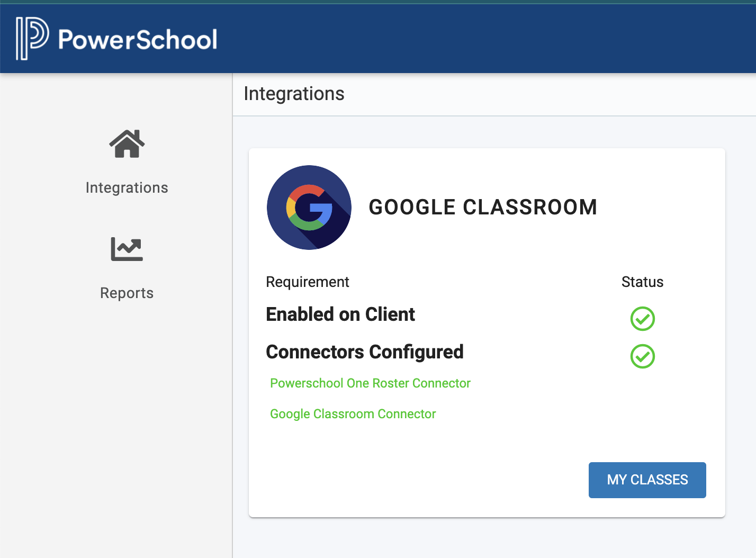Select the GOOGLE CLASSROOM card title
Screen dimensions: 756x558
point(482,207)
